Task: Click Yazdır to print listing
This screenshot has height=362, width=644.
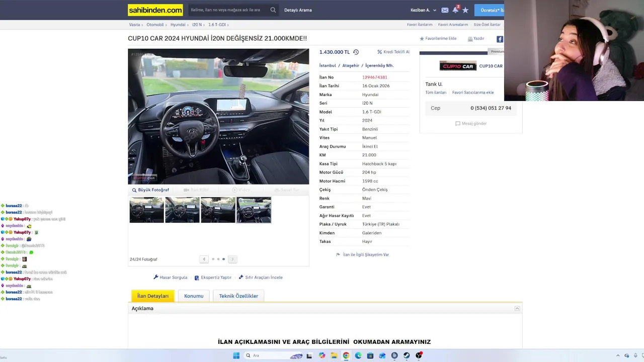Action: point(476,39)
